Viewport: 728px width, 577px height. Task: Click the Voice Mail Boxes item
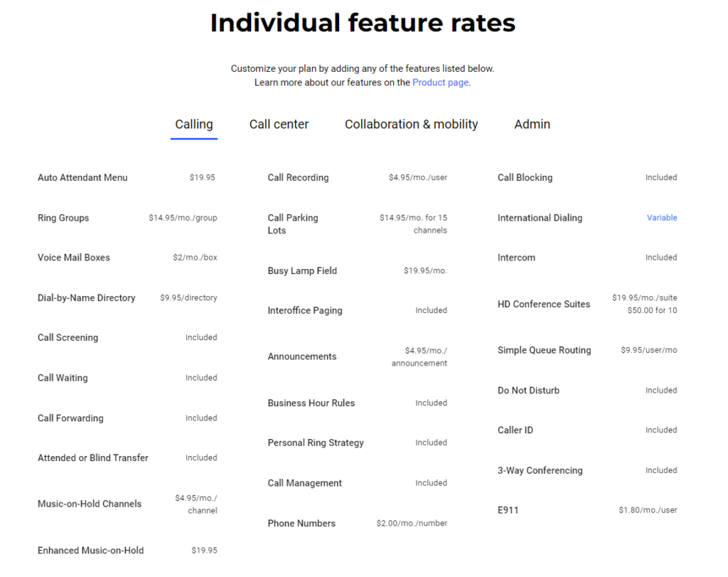click(74, 258)
